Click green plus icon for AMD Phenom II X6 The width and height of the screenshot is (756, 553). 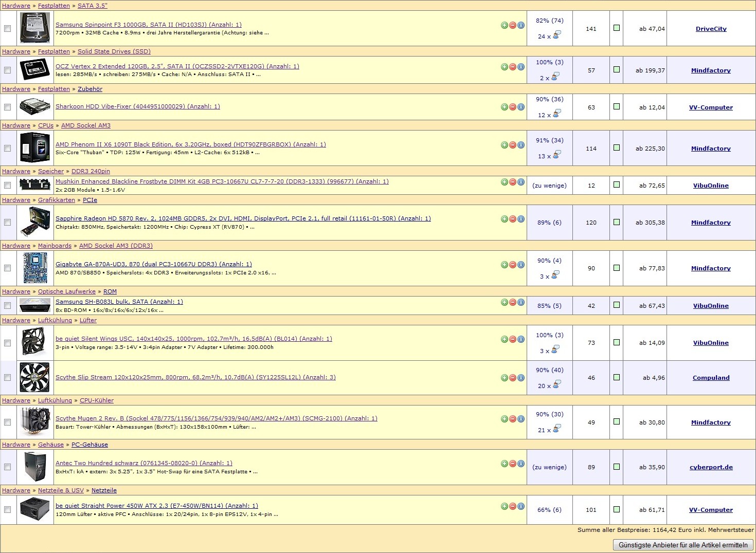click(504, 145)
